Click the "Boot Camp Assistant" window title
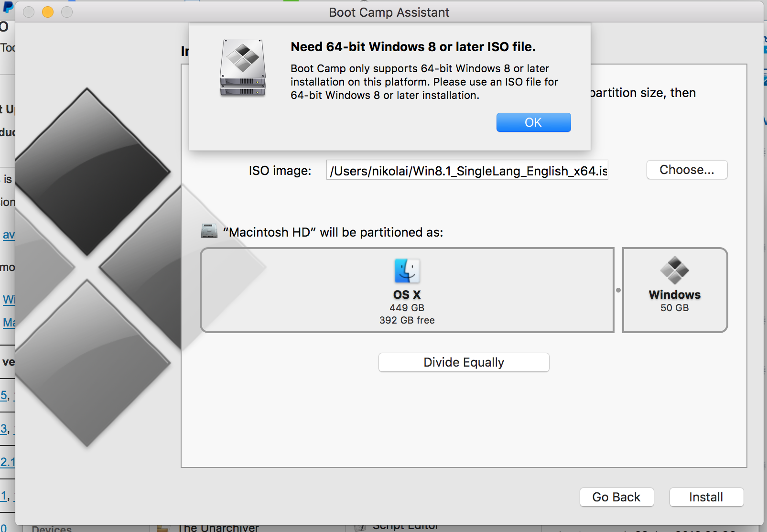 [x=389, y=12]
